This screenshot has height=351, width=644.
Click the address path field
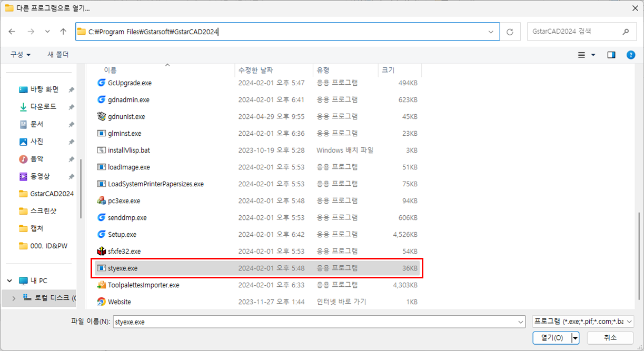click(x=288, y=32)
